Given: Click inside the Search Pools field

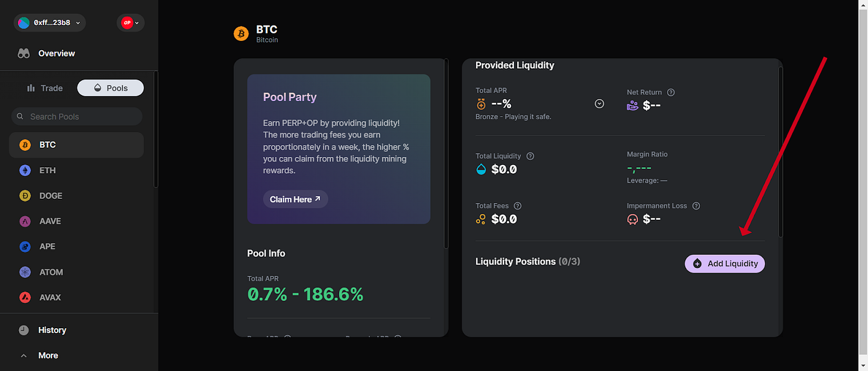Looking at the screenshot, I should point(76,116).
